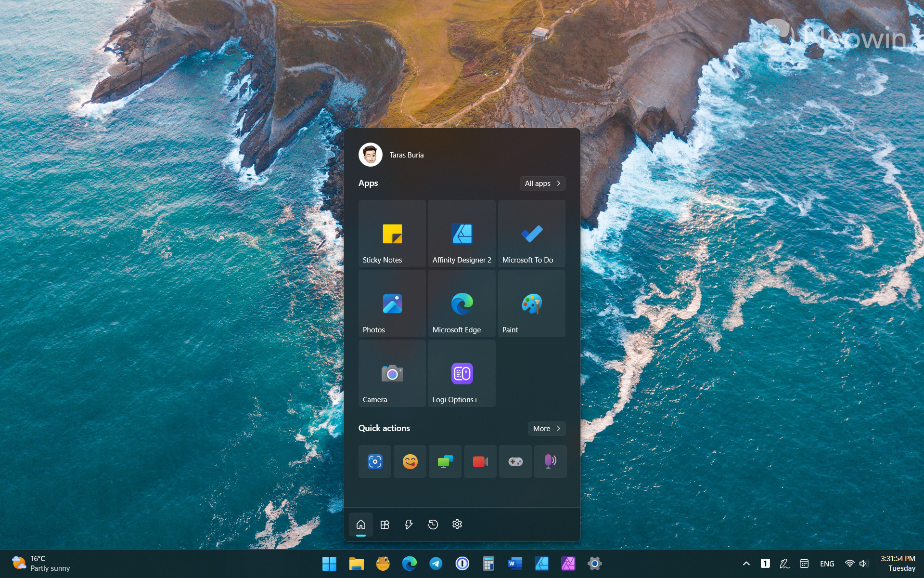This screenshot has height=578, width=924.
Task: Launch Microsoft Edge from Apps grid
Action: coord(462,303)
